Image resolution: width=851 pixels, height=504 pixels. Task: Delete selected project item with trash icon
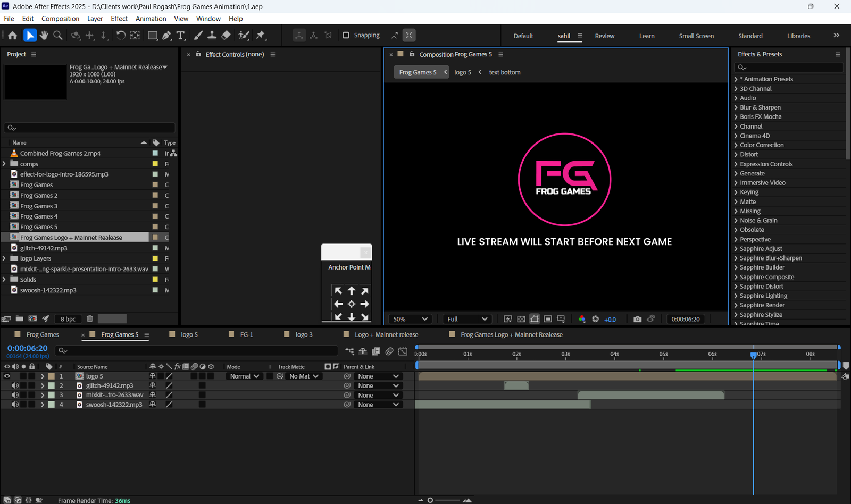90,318
